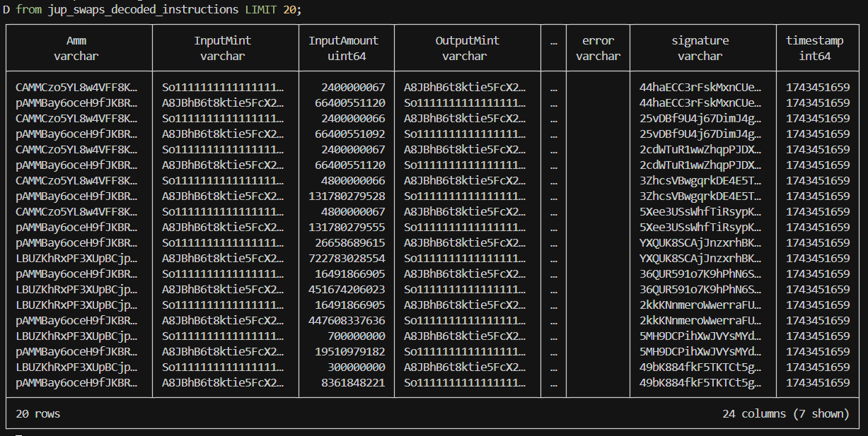Select the InputAmount value 451674206023
Screen dimensions: 868x436
347,289
